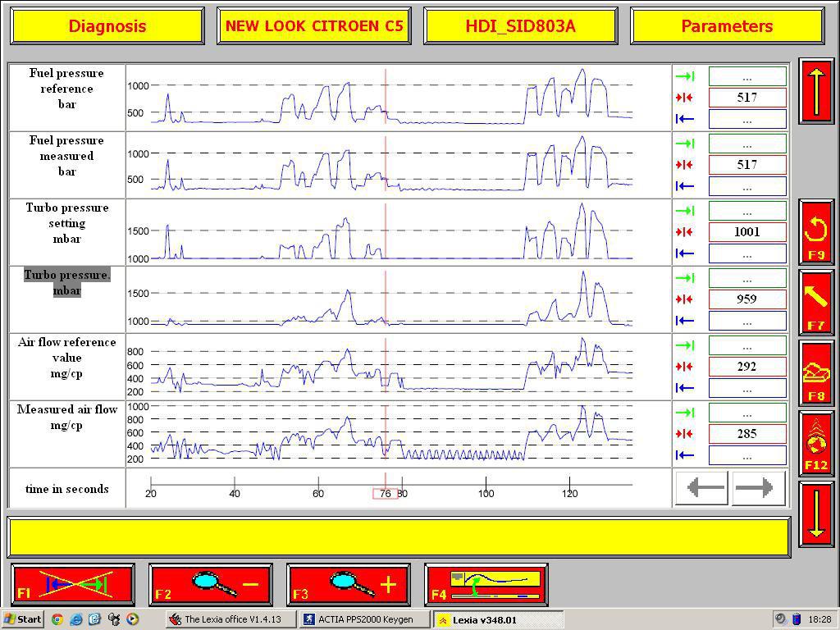Click the red down arrow button
840x630 pixels.
point(816,514)
